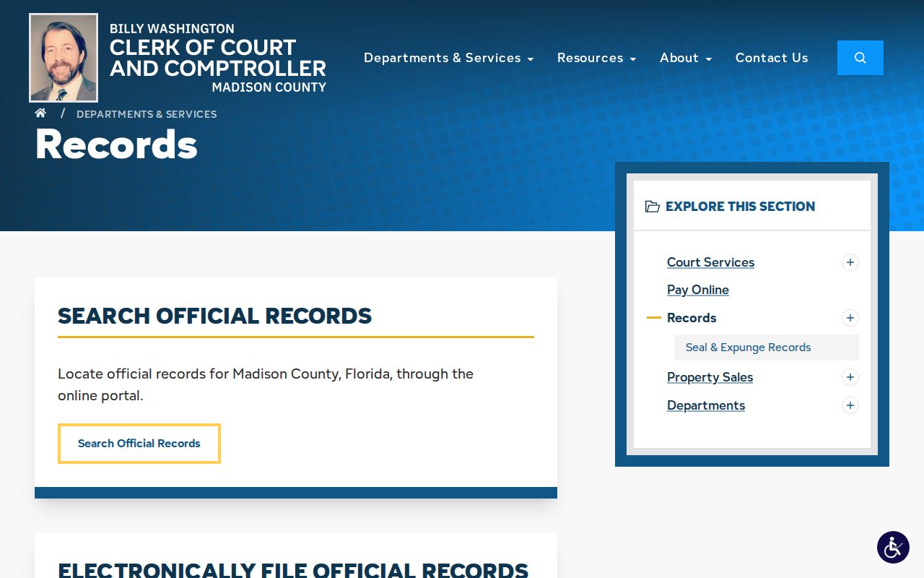Go to the home breadcrumb icon

40,113
